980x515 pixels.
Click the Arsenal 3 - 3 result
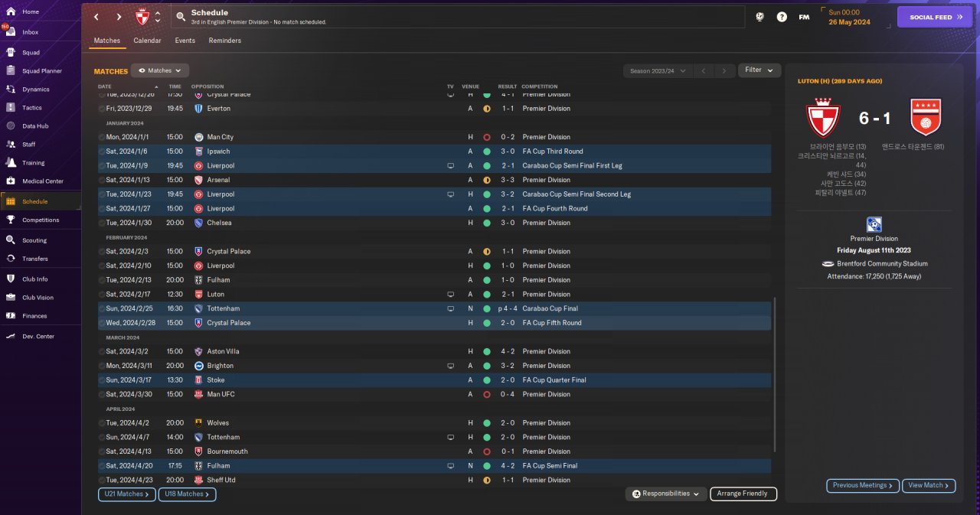(x=506, y=180)
